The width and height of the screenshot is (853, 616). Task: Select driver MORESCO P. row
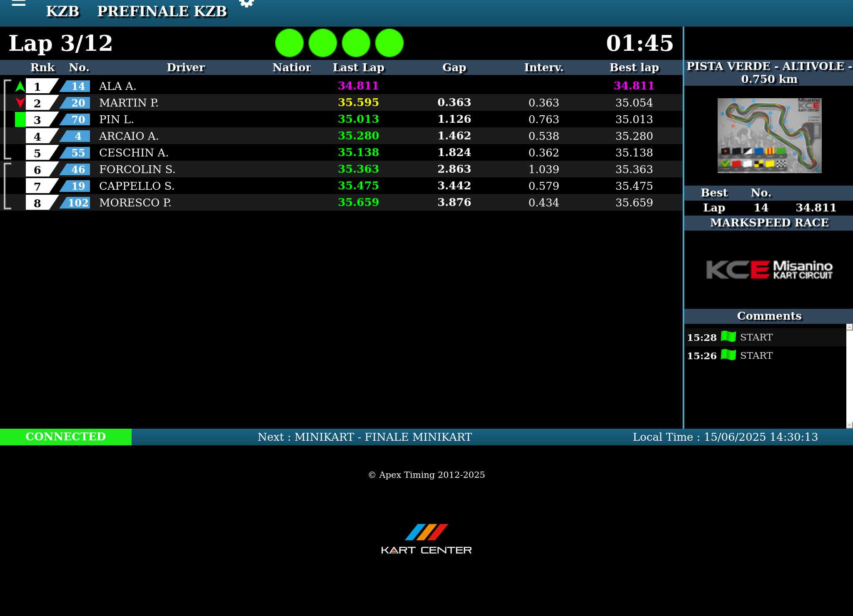[135, 203]
